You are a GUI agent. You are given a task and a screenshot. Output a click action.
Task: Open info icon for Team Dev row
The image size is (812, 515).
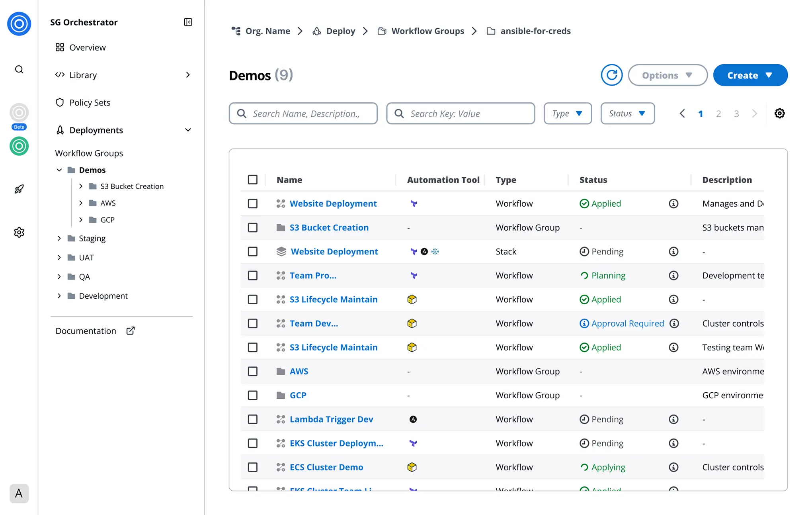[x=674, y=323]
